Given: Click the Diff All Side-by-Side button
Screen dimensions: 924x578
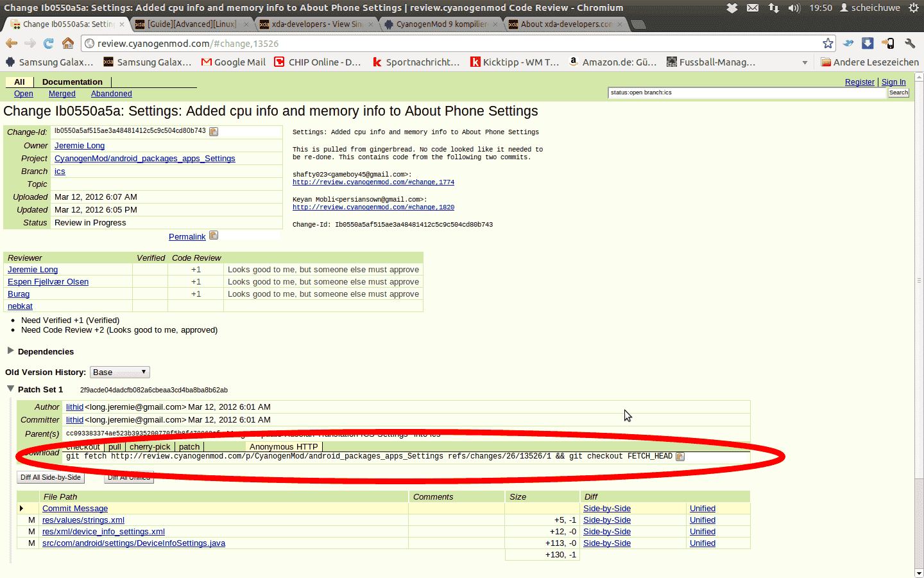Looking at the screenshot, I should (x=51, y=477).
